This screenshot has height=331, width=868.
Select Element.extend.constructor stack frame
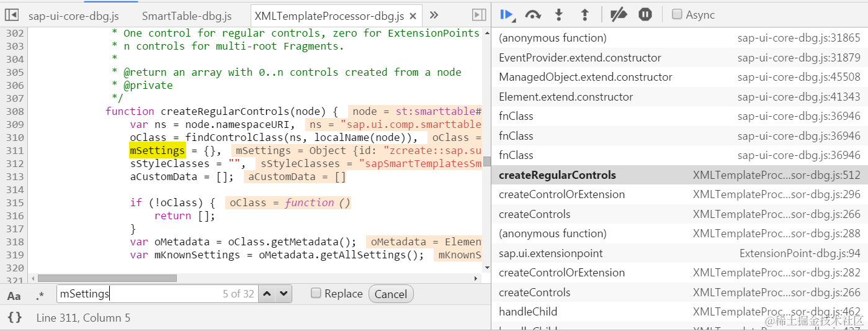point(679,96)
